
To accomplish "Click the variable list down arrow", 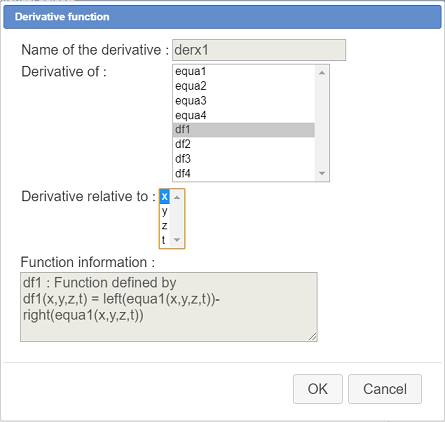I will coord(177,240).
